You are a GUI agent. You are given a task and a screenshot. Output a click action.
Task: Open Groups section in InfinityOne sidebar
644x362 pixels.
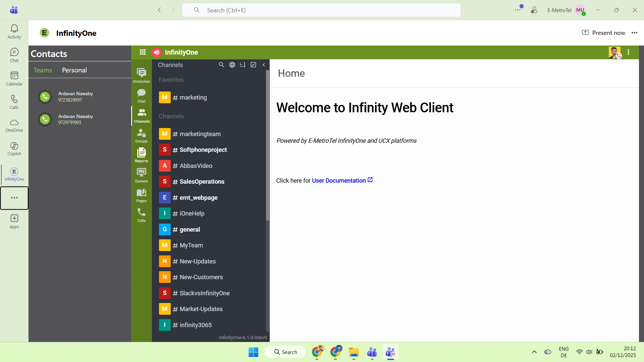[142, 135]
